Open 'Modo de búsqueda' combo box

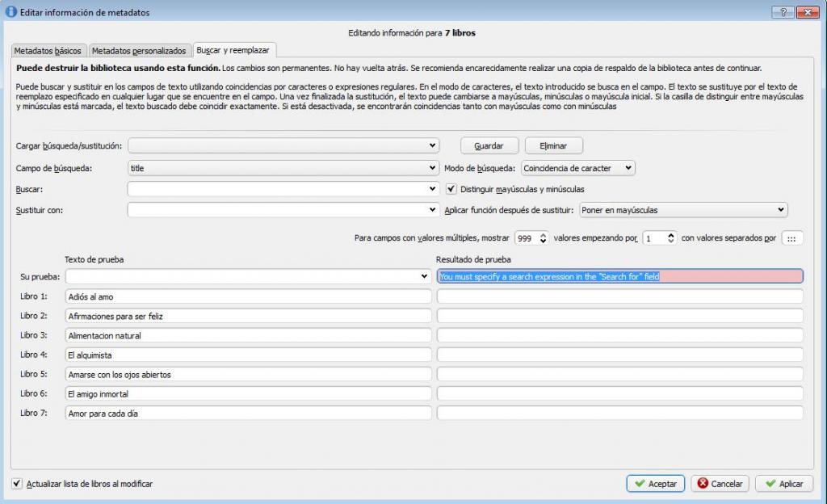pyautogui.click(x=578, y=168)
